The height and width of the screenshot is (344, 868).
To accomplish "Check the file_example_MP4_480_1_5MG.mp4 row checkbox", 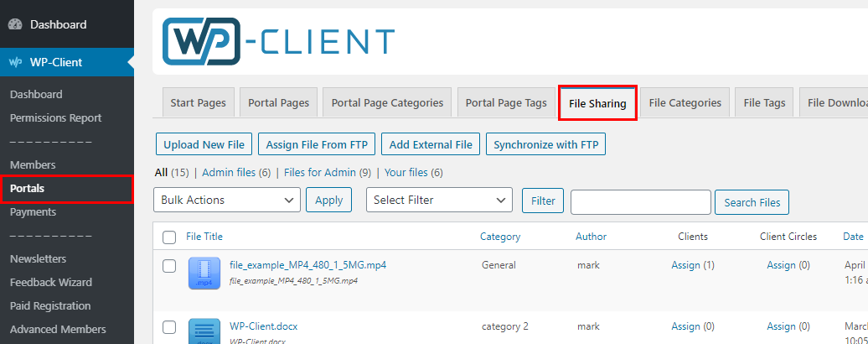I will click(169, 266).
